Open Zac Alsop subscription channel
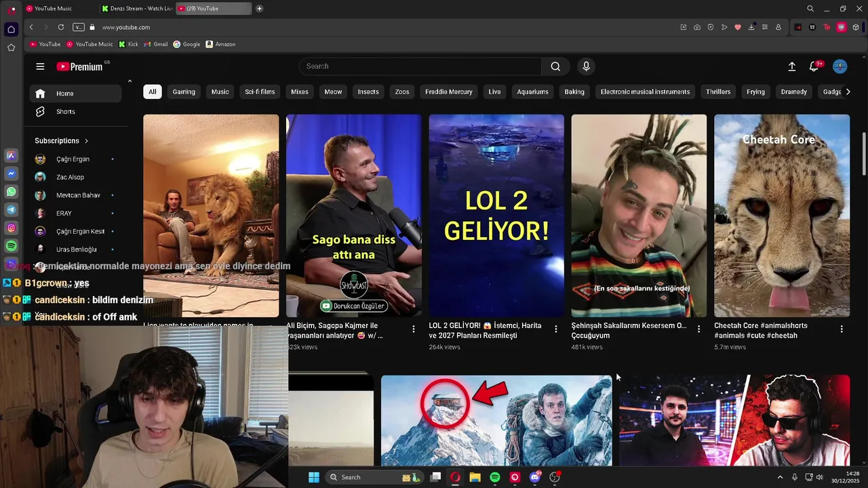 (x=75, y=177)
